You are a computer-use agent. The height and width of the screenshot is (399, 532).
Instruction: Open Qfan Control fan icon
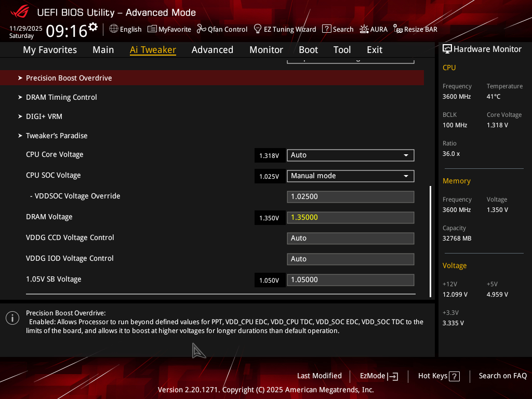click(x=201, y=29)
